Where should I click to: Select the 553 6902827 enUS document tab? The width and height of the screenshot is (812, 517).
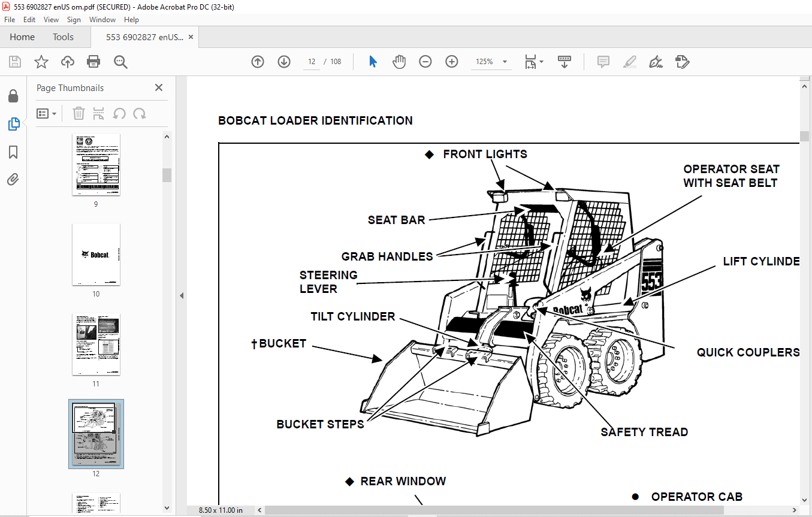[x=144, y=37]
